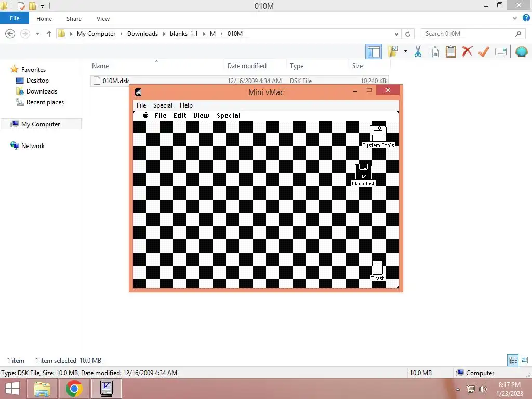The image size is (532, 399).
Task: Click the Paste clipboard icon
Action: [450, 51]
